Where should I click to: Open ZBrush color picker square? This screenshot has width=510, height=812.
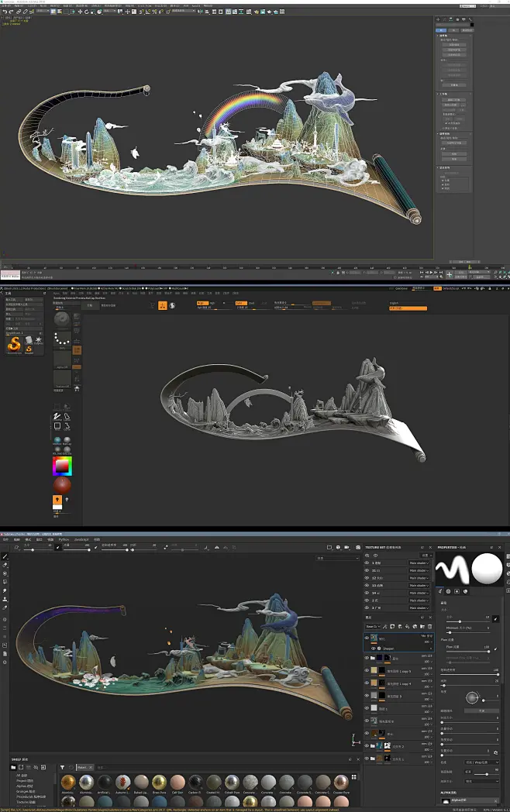pos(62,466)
